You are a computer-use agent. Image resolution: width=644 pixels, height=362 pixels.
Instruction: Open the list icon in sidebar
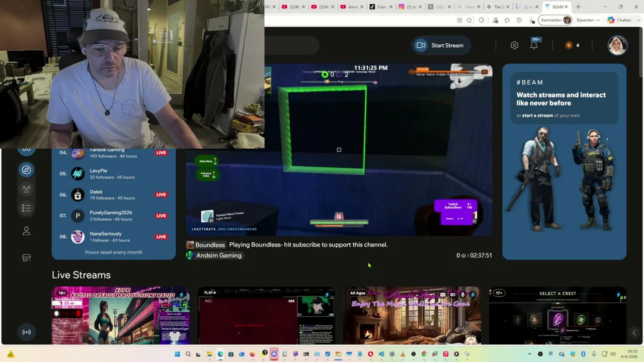(27, 208)
